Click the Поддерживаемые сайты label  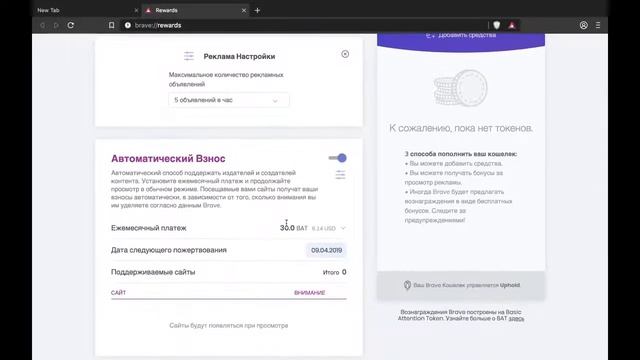coord(153,272)
